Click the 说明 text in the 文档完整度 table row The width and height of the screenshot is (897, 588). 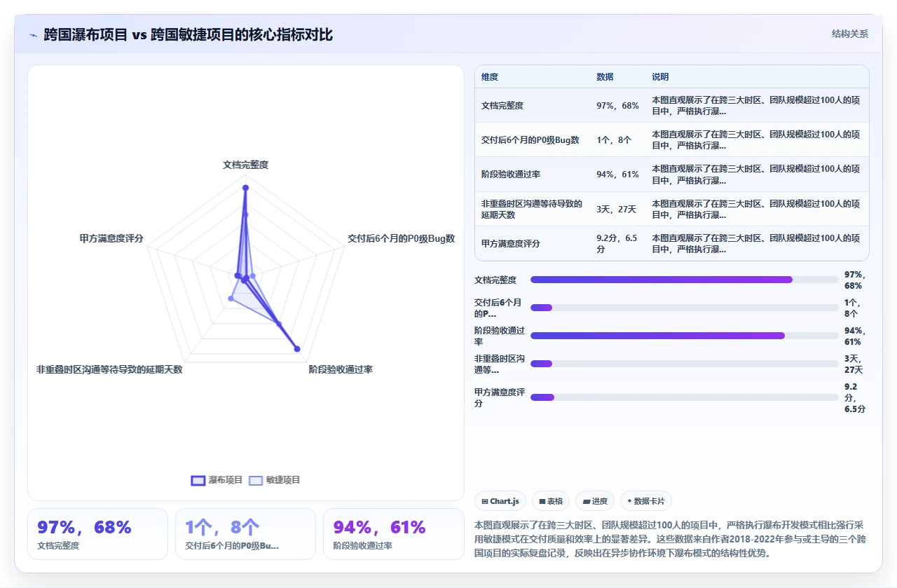click(x=755, y=106)
